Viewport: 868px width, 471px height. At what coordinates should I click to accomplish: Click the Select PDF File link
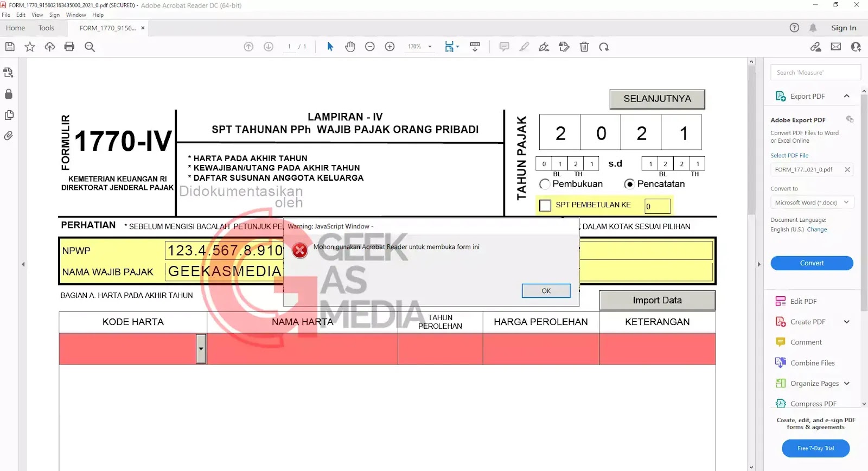click(x=789, y=156)
